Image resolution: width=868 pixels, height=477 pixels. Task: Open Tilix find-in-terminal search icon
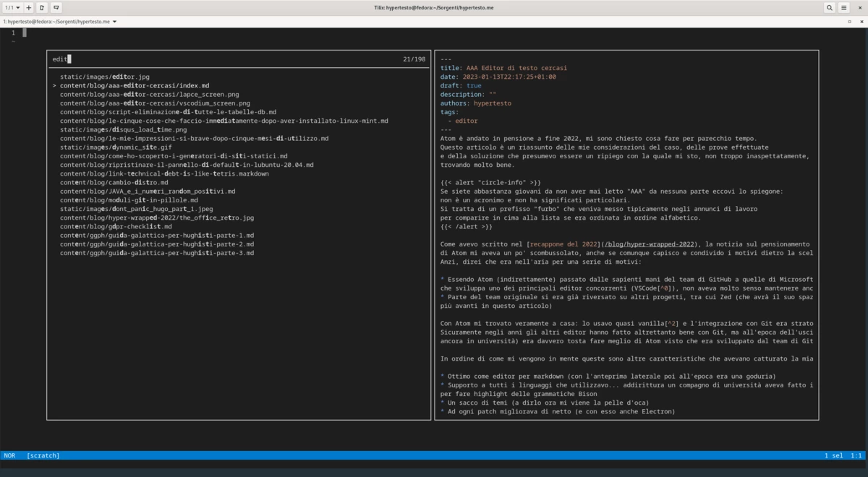829,7
